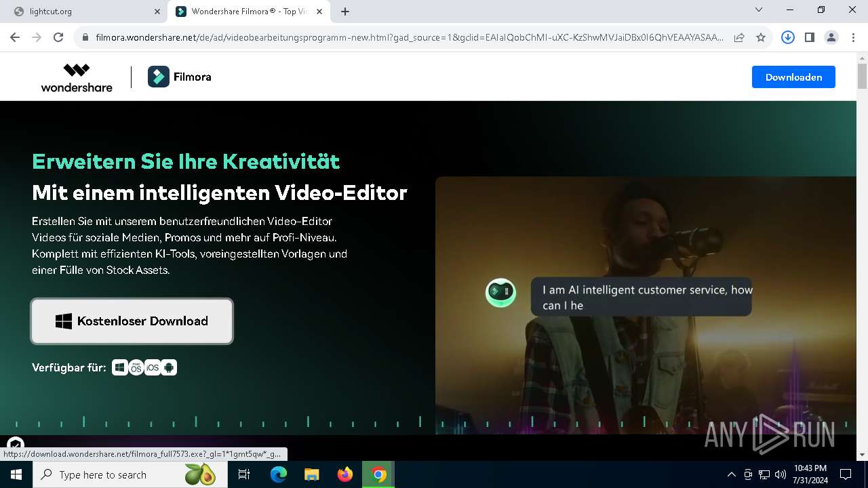This screenshot has width=868, height=488.
Task: View site information lock icon
Action: pyautogui.click(x=85, y=37)
